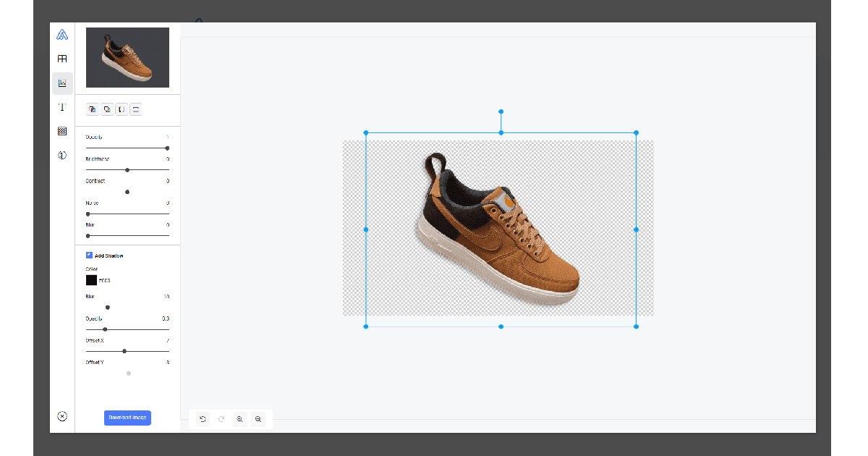Click the send backward layer icon

pyautogui.click(x=107, y=109)
